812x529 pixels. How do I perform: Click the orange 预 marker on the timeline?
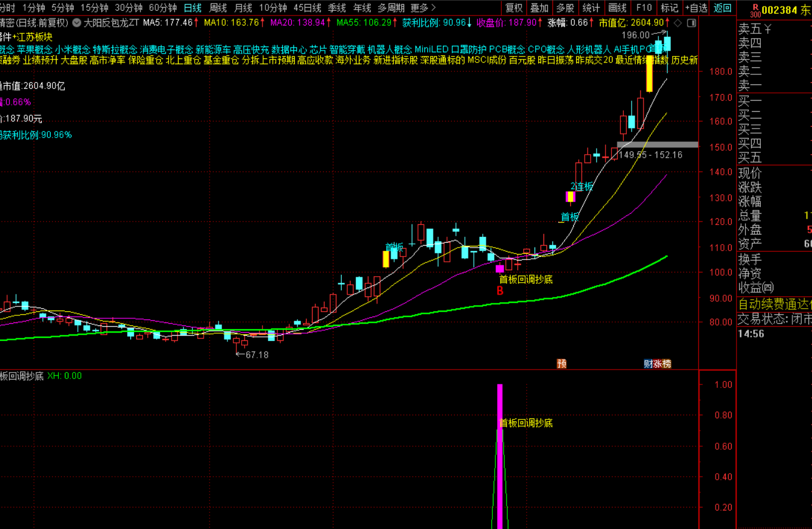point(561,364)
